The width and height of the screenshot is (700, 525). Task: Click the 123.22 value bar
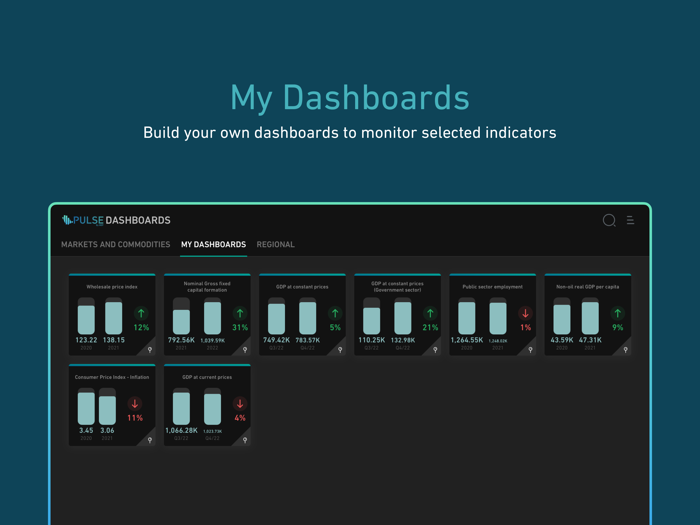click(x=86, y=317)
